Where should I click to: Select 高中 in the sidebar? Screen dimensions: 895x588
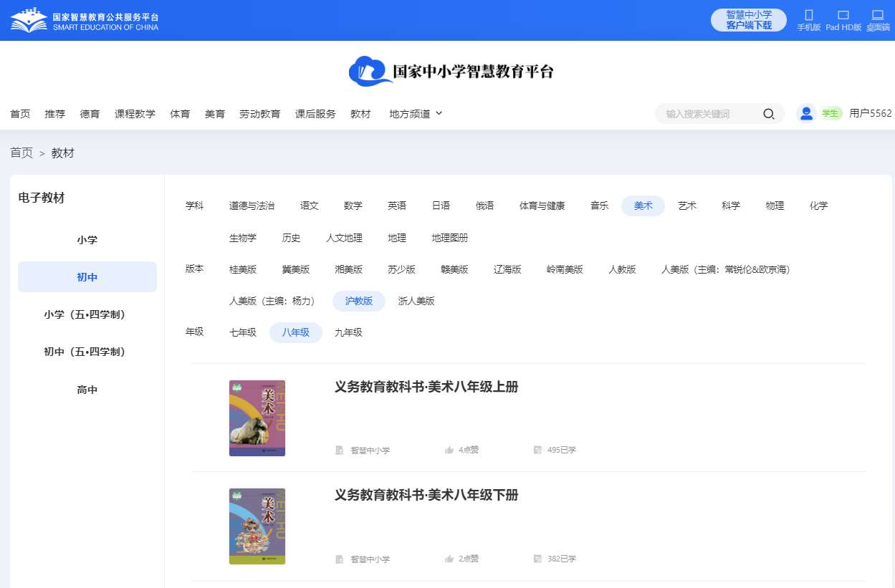coord(87,390)
